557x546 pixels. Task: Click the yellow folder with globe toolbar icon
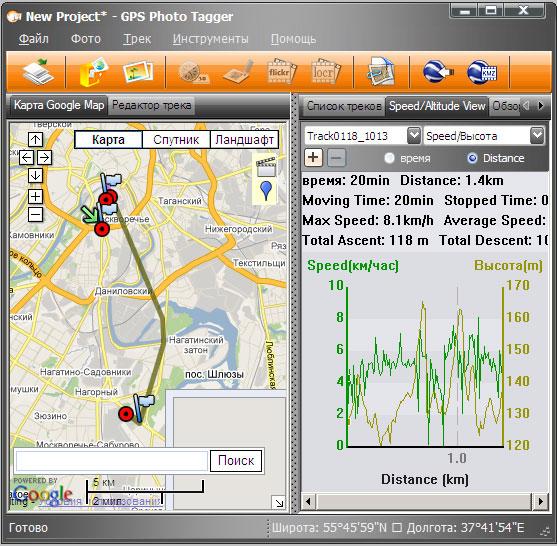[93, 72]
